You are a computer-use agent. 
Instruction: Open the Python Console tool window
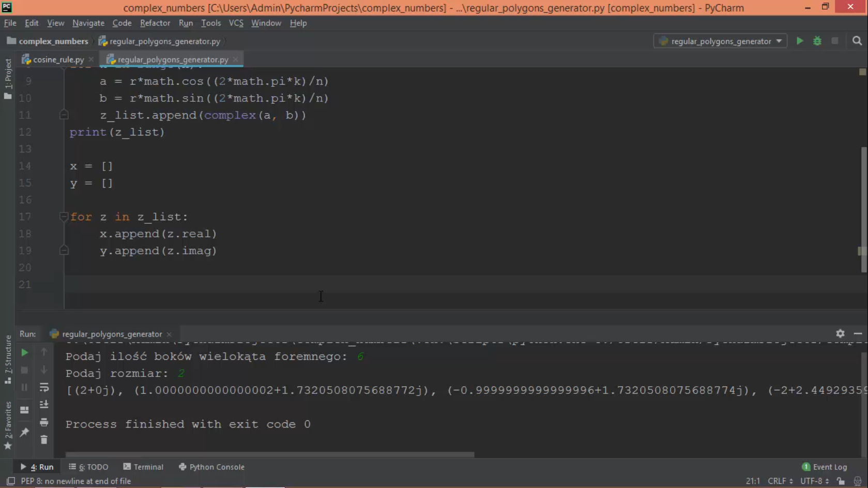point(211,467)
